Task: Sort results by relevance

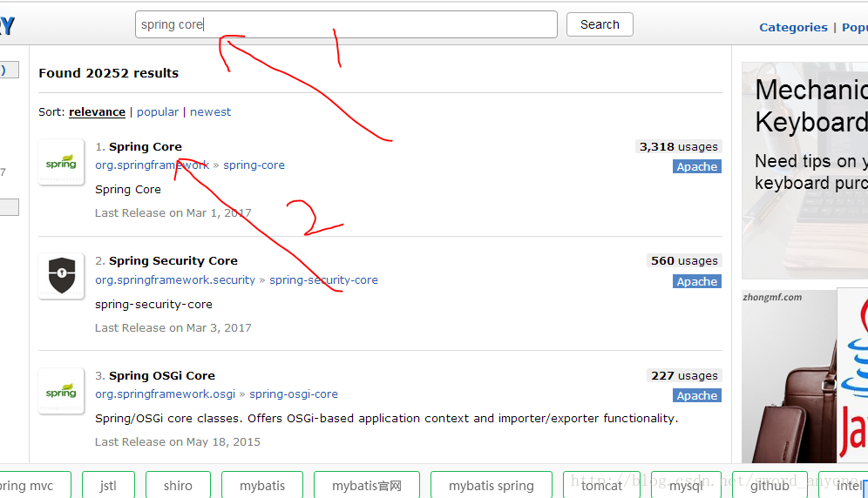Action: click(x=97, y=111)
